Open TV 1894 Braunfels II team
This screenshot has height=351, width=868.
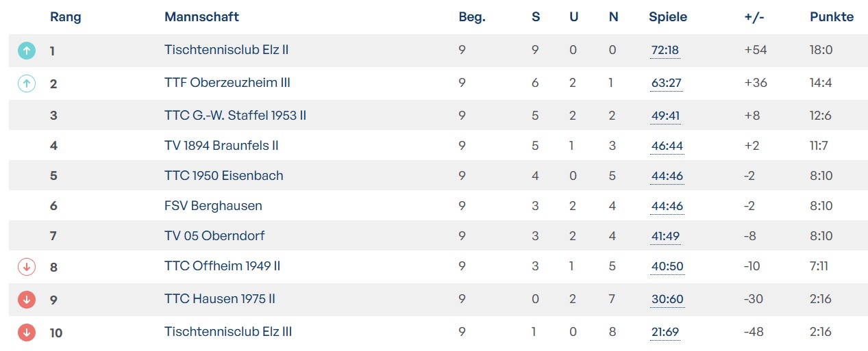tap(221, 146)
